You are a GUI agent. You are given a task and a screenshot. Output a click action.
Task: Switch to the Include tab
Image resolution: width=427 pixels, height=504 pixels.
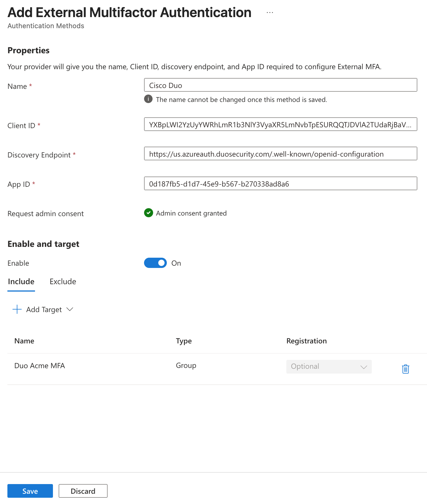pos(21,282)
